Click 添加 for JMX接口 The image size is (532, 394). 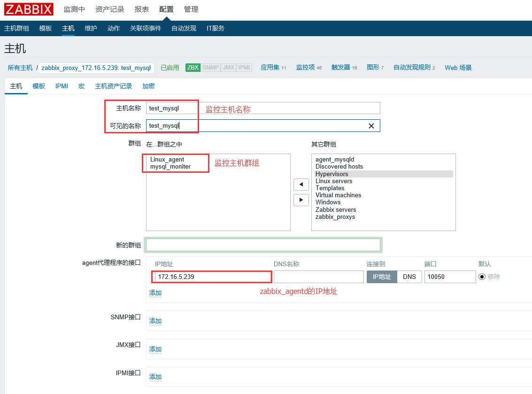tap(155, 349)
